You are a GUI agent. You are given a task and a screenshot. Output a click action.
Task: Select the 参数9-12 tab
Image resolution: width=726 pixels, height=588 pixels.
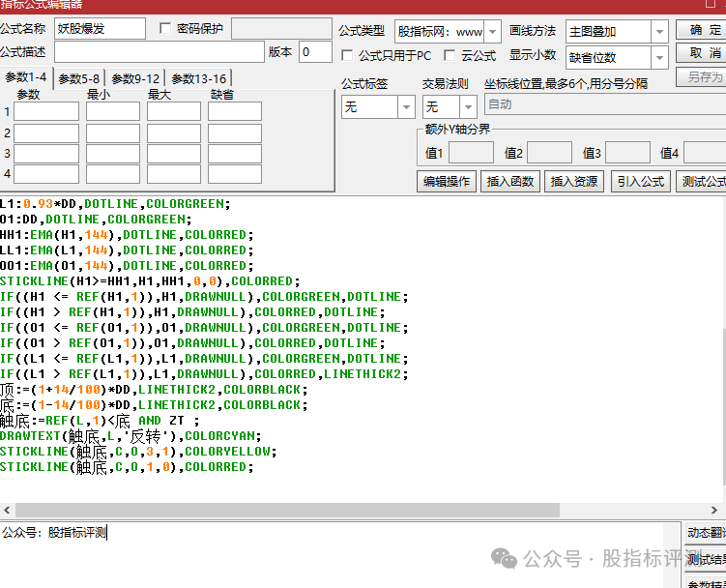click(135, 78)
